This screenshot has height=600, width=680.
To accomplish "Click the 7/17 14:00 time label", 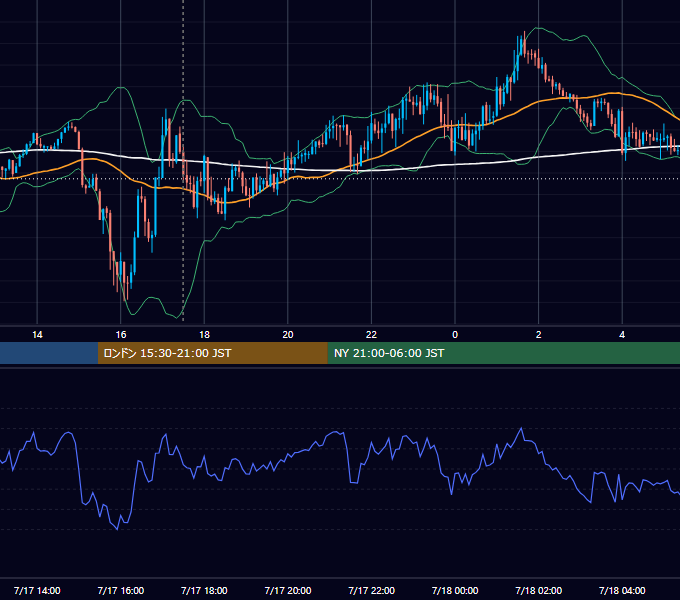I will tap(37, 590).
